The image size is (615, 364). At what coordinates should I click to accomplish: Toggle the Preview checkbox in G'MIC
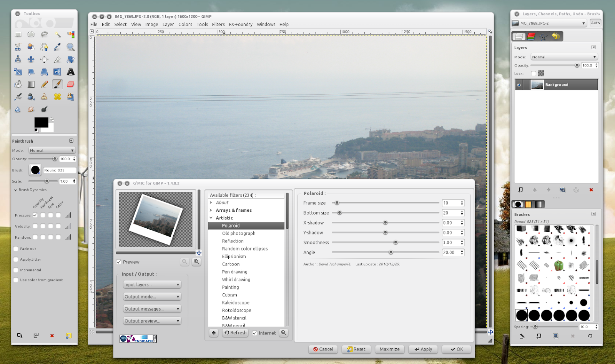pos(119,262)
